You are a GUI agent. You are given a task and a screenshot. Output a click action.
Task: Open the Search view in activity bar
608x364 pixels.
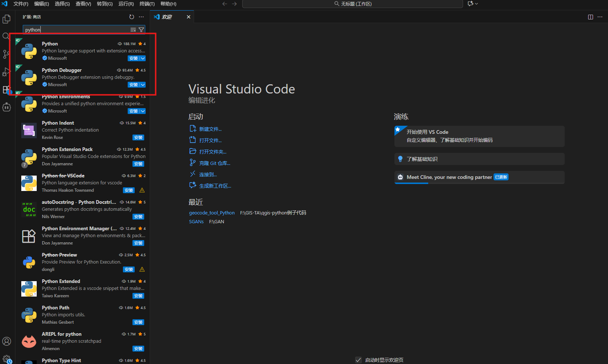6,36
